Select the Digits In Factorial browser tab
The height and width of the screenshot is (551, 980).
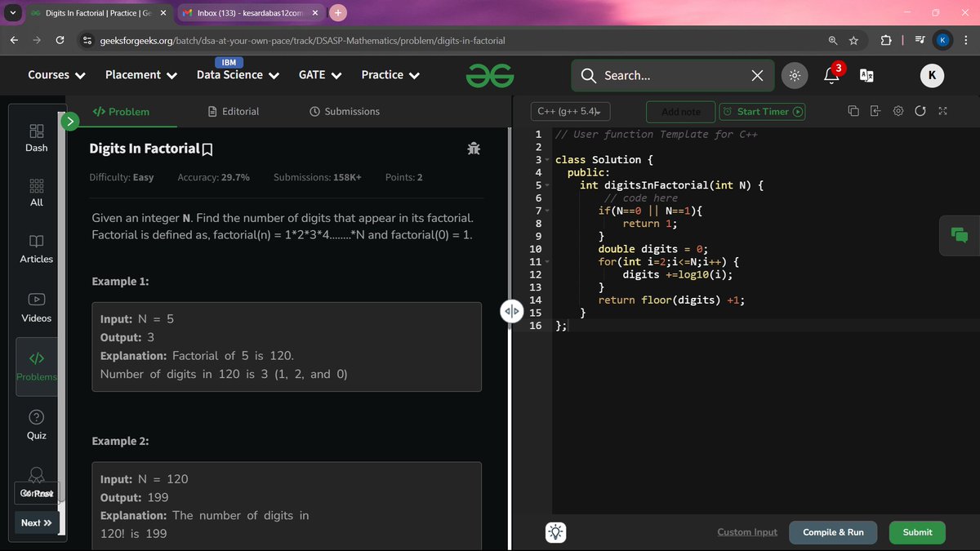97,13
